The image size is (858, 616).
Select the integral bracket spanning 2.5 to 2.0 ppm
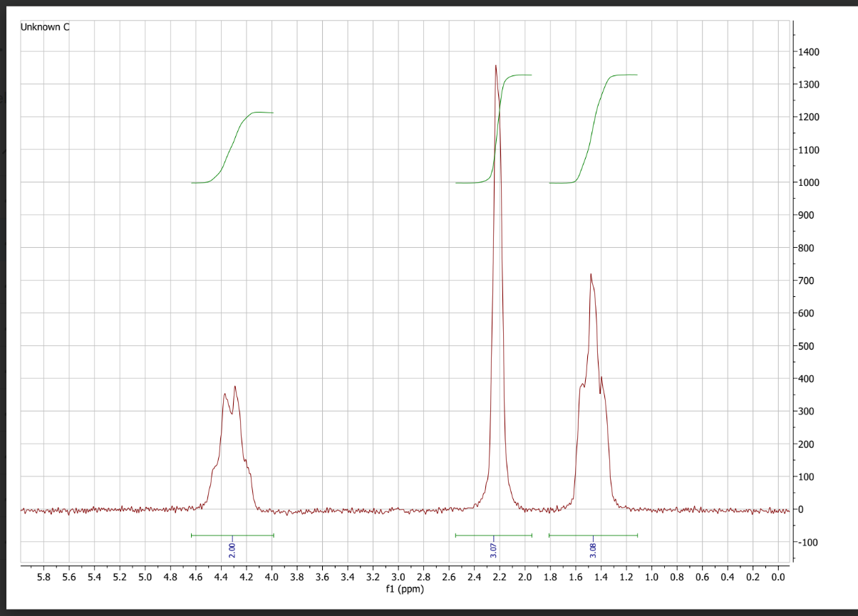click(x=493, y=534)
